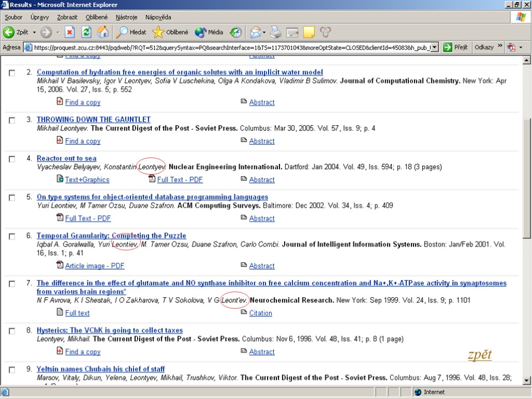Go to home page via house icon
Image resolution: width=532 pixels, height=399 pixels.
(x=103, y=32)
